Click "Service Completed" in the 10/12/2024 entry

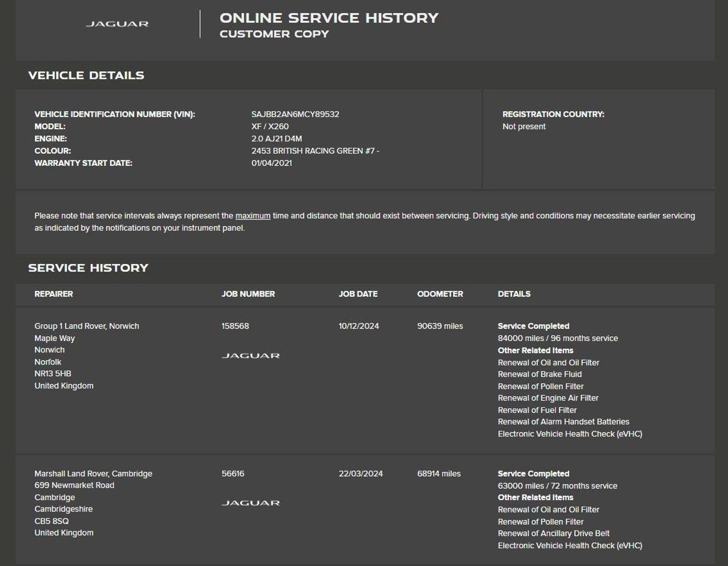tap(534, 326)
